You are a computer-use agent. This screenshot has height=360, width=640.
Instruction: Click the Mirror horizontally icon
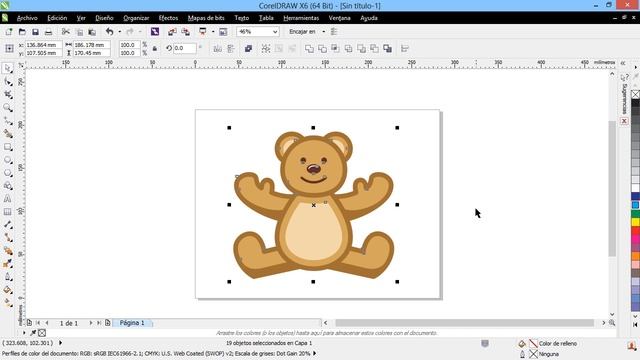[218, 49]
